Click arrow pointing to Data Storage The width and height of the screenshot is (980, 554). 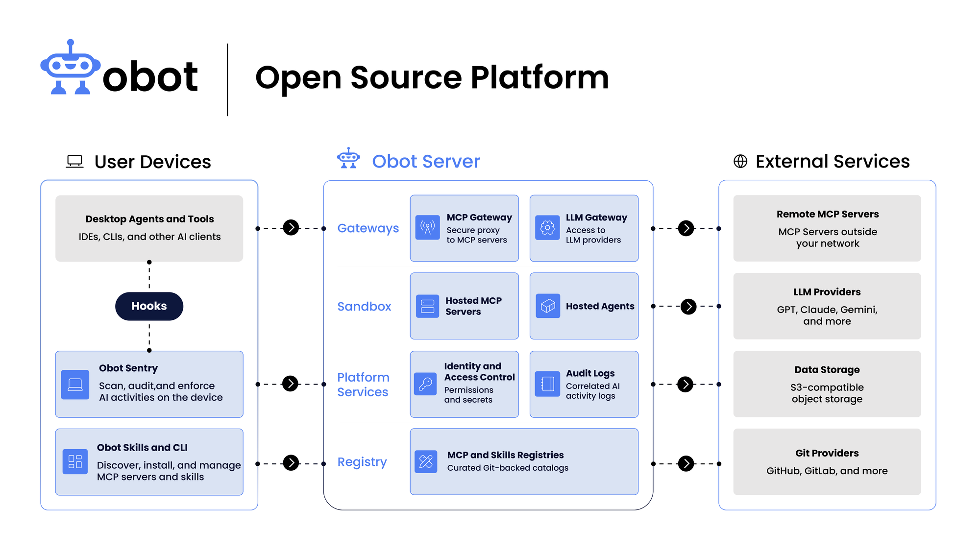tap(686, 385)
